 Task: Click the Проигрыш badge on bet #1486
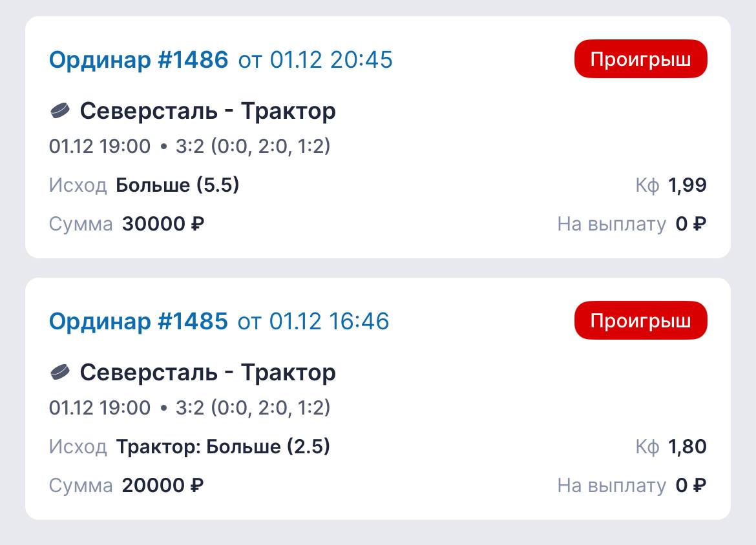pos(640,60)
